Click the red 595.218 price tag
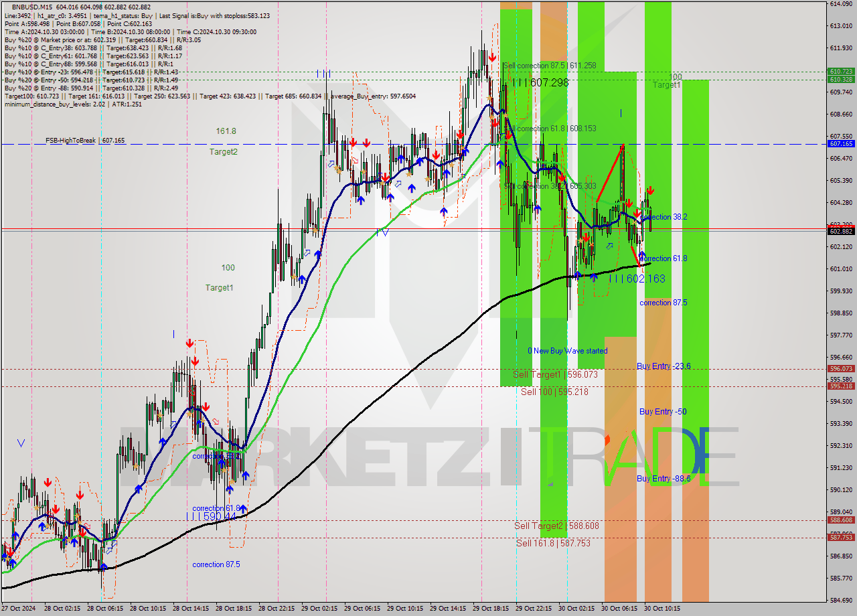 841,386
